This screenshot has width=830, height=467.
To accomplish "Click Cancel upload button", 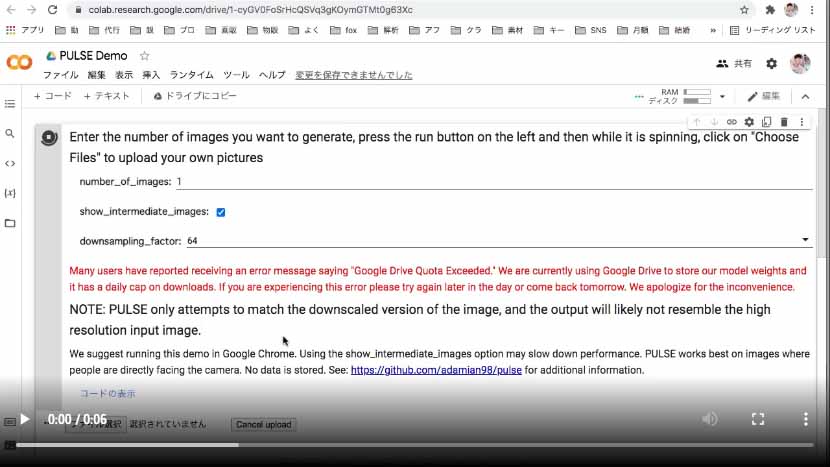I will (264, 425).
